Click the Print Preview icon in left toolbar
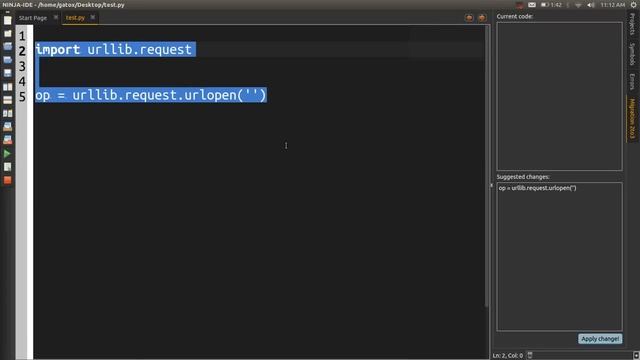 (x=7, y=127)
